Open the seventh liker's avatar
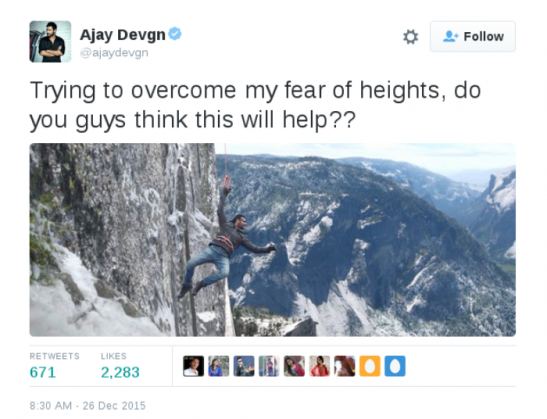Viewport: 547px width, 419px height. (x=345, y=366)
